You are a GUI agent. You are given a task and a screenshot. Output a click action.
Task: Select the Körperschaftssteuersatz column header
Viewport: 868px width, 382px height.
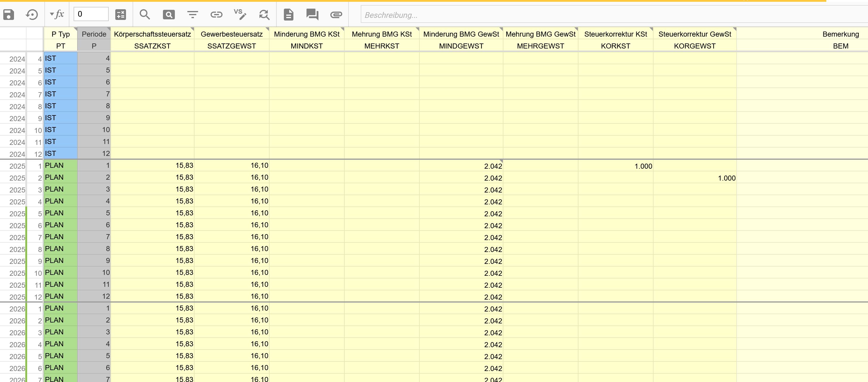click(x=152, y=34)
